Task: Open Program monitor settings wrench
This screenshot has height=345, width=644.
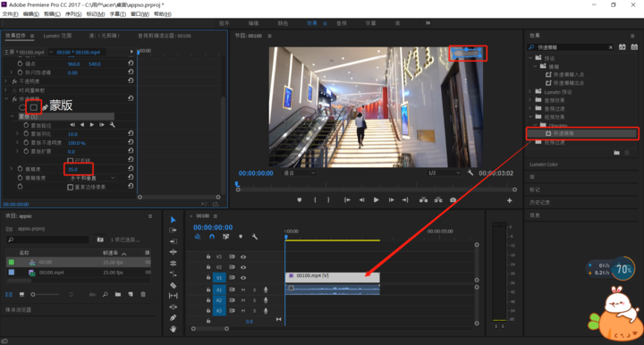Action: point(470,172)
